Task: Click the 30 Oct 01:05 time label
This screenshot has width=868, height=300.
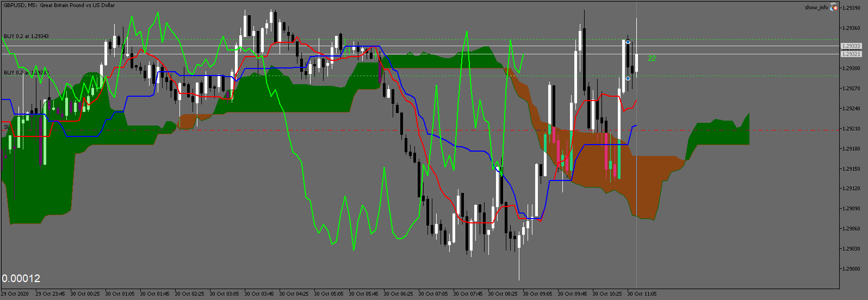Action: click(120, 294)
